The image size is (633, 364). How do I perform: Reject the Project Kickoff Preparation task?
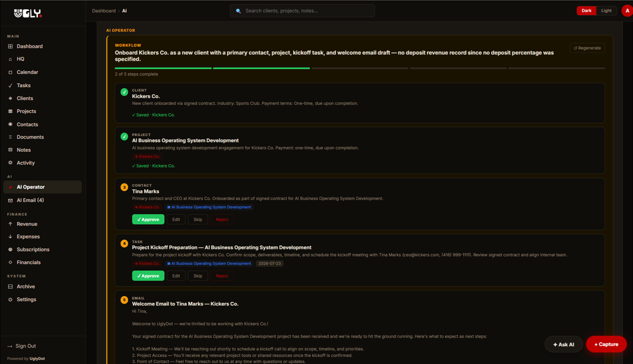pyautogui.click(x=222, y=276)
